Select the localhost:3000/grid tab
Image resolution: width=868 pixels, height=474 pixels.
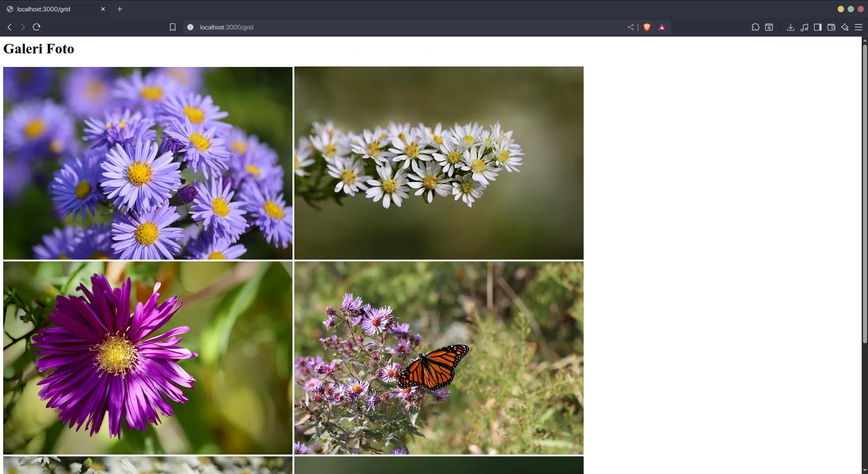50,9
